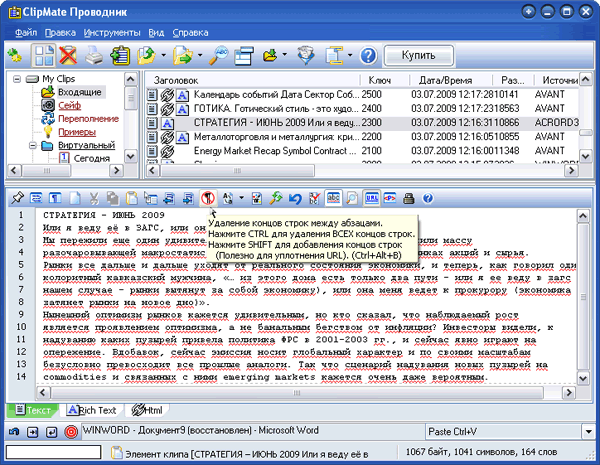
Task: Open the Правка menu
Action: pos(60,33)
